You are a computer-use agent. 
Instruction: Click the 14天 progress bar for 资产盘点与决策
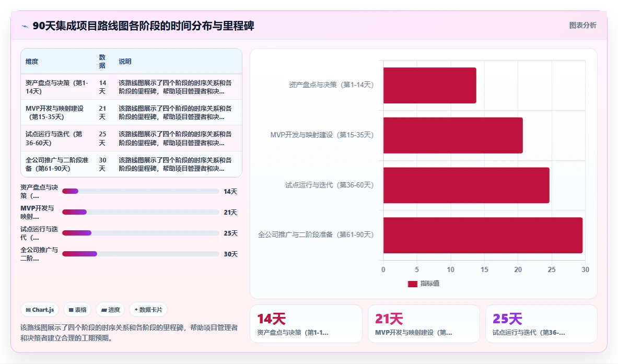141,191
